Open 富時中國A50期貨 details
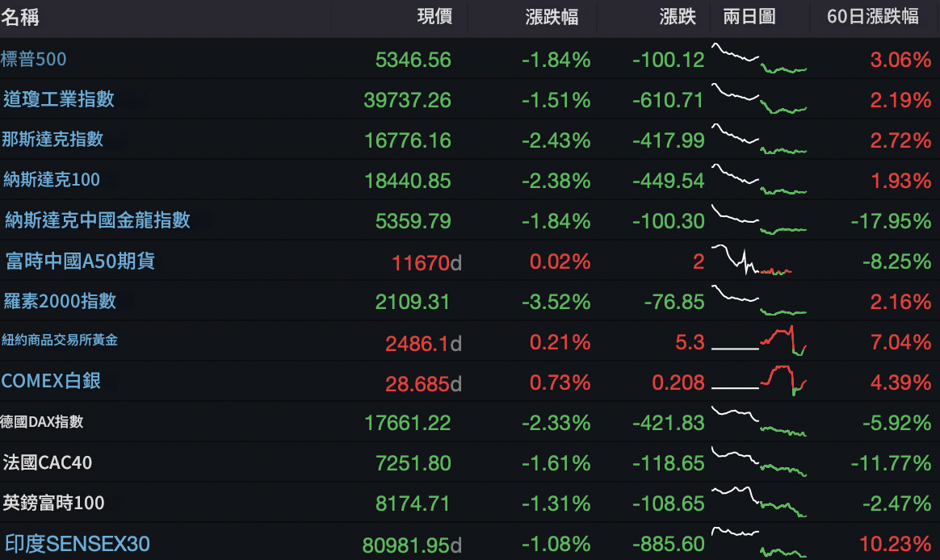Viewport: 940px width, 560px height. pos(80,261)
